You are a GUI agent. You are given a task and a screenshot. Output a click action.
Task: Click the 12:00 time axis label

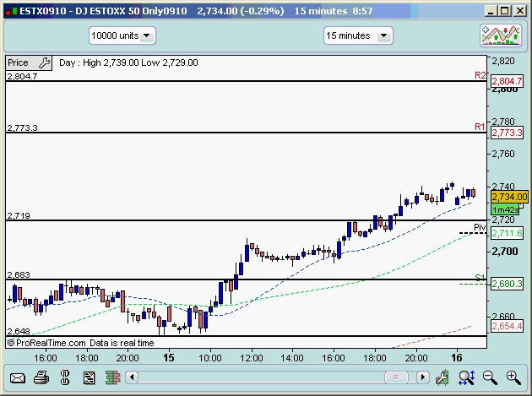pyautogui.click(x=252, y=358)
